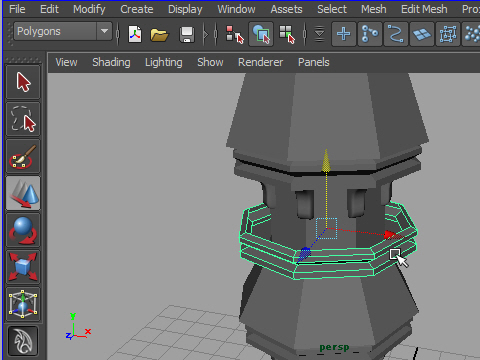The height and width of the screenshot is (360, 480).
Task: Activate the Lasso Select tool
Action: [x=23, y=119]
